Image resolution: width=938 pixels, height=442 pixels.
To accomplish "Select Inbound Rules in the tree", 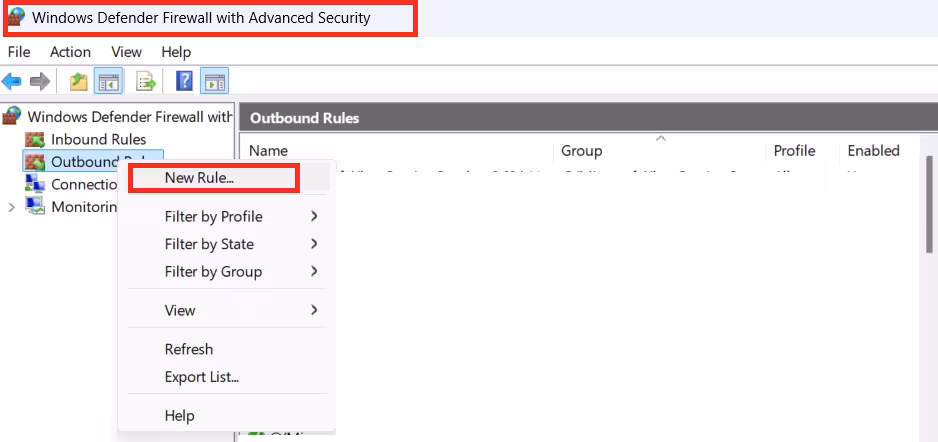I will click(x=98, y=139).
